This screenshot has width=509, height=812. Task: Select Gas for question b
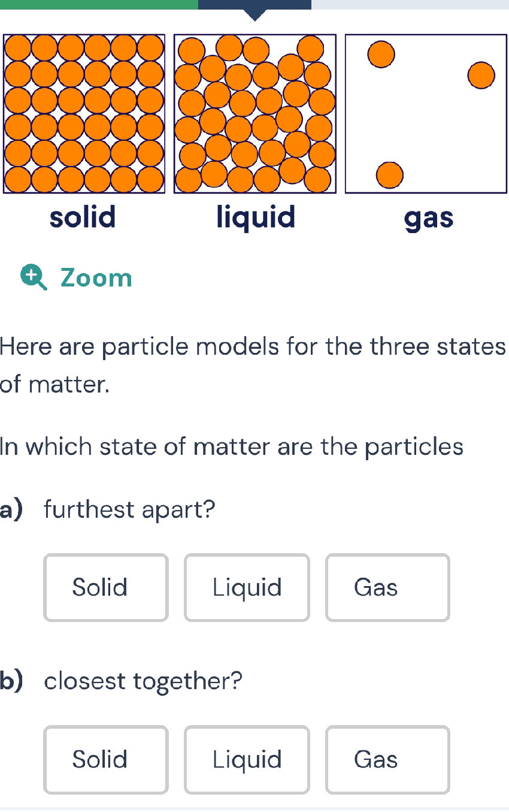click(387, 759)
